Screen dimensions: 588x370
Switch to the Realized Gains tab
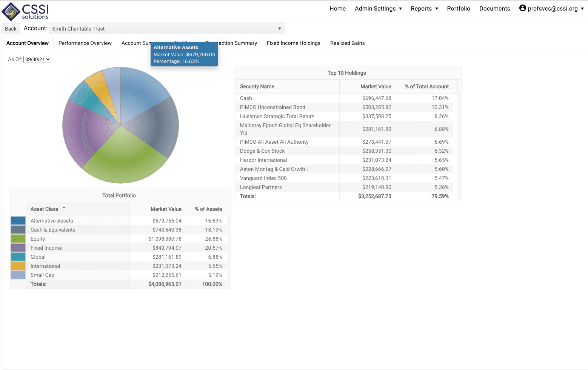click(x=348, y=43)
